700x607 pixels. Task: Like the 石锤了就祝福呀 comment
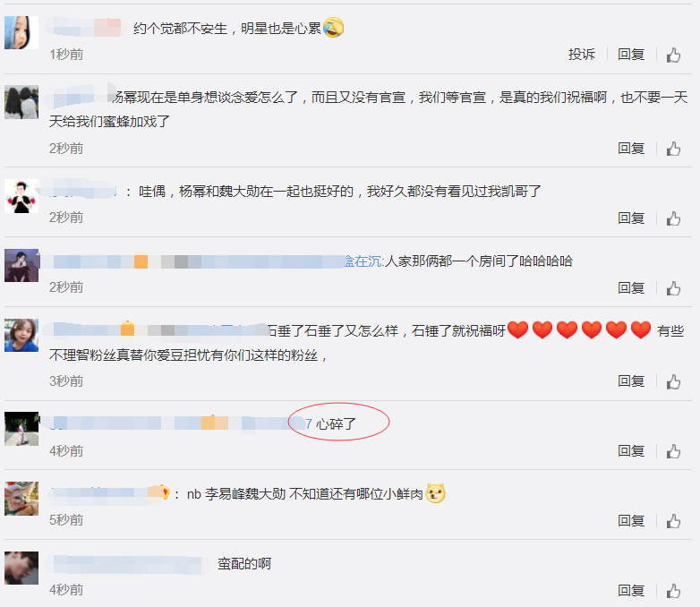[x=674, y=381]
